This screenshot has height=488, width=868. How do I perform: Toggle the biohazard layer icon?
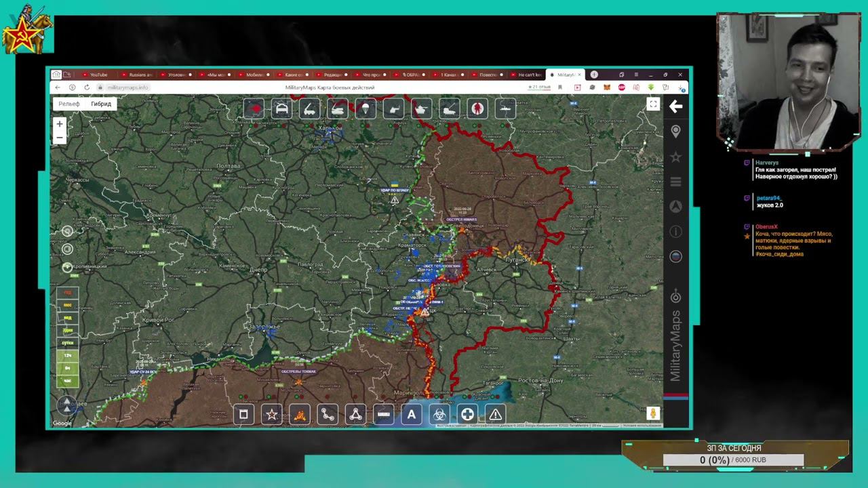click(439, 414)
